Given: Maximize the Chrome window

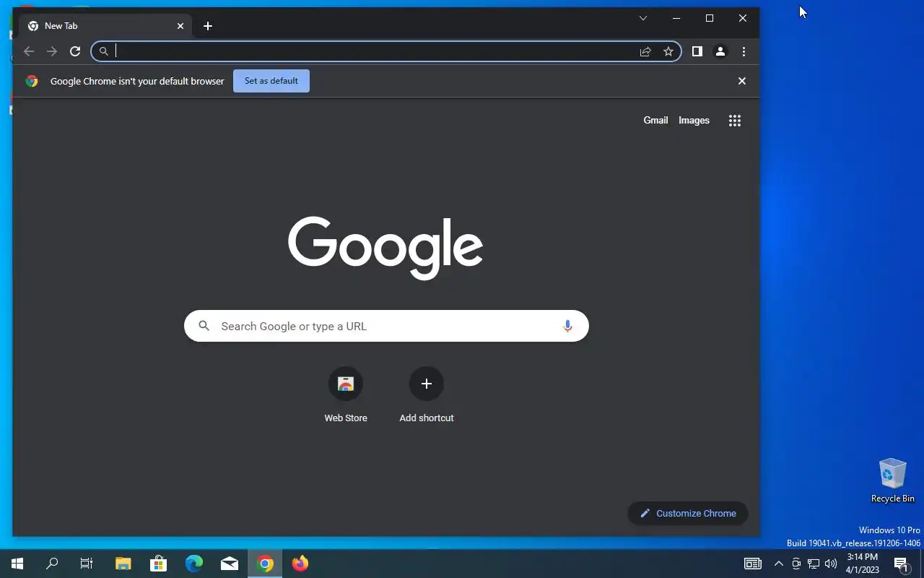Looking at the screenshot, I should coord(710,18).
